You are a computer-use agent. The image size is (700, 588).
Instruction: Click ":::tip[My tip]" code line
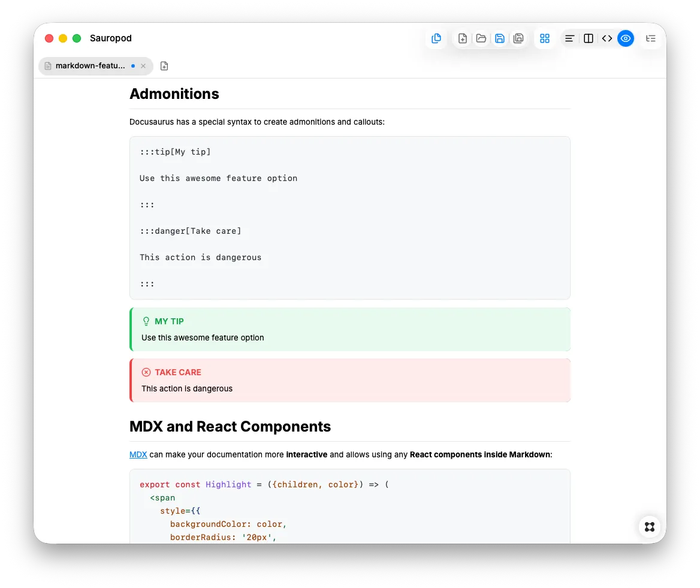click(175, 152)
